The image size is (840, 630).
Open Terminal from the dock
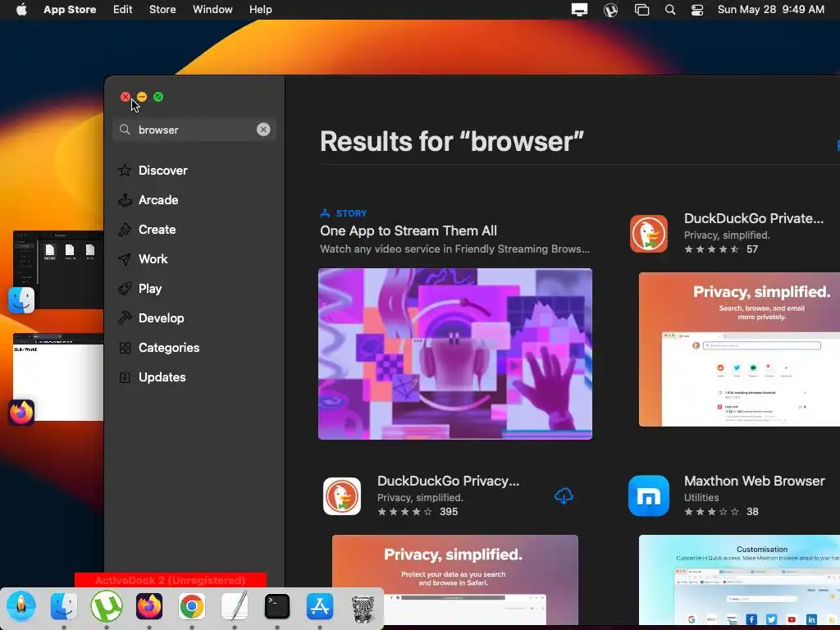pyautogui.click(x=277, y=606)
